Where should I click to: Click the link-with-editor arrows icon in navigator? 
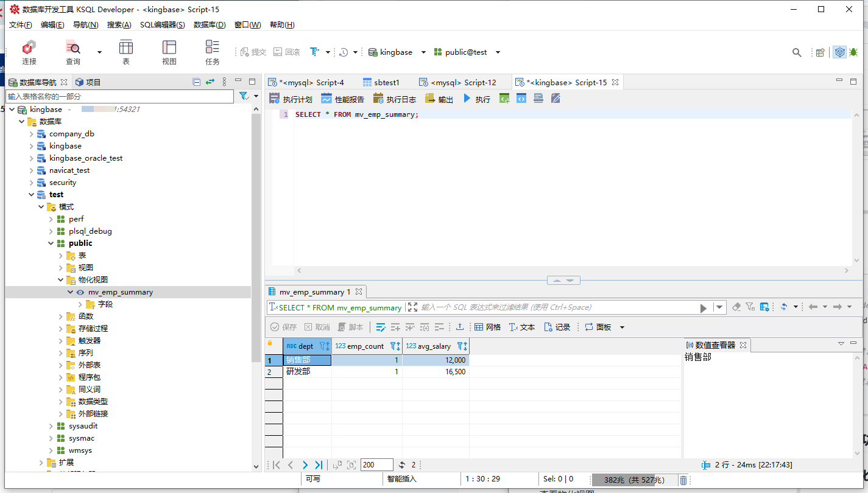coord(210,82)
